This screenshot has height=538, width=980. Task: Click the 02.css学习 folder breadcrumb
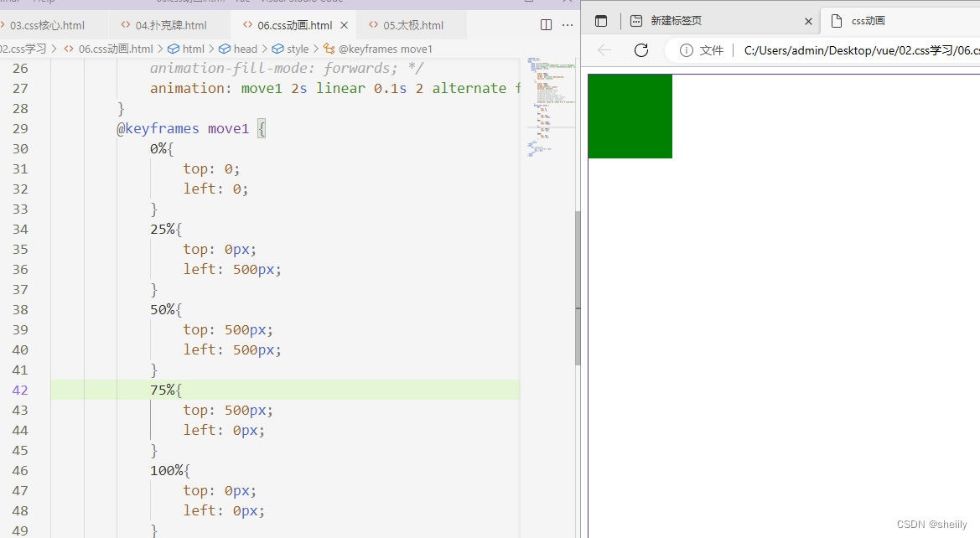coord(23,49)
